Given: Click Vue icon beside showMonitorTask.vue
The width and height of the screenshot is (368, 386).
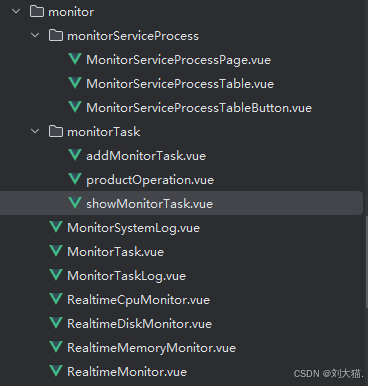Looking at the screenshot, I should pyautogui.click(x=75, y=203).
